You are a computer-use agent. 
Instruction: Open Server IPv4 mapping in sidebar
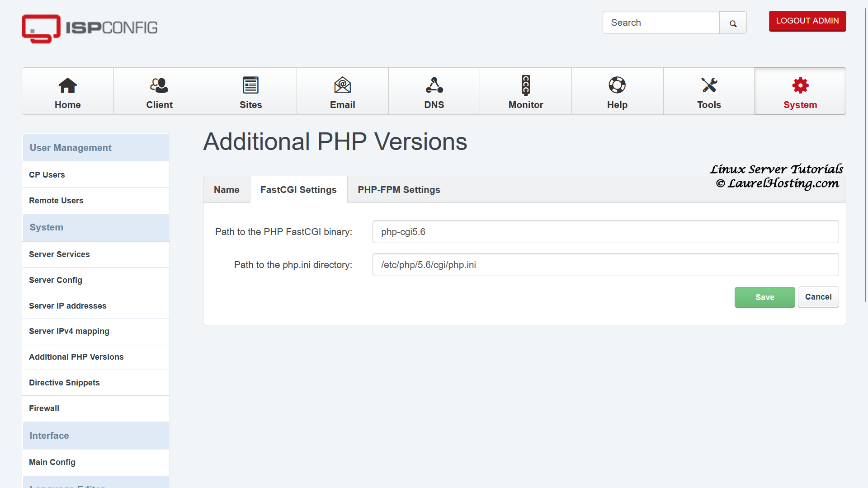click(96, 331)
